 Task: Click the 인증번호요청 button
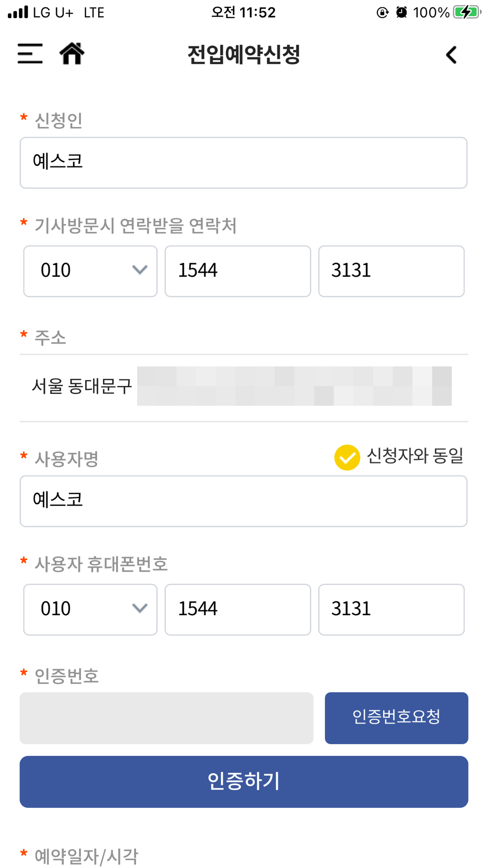[x=396, y=718]
